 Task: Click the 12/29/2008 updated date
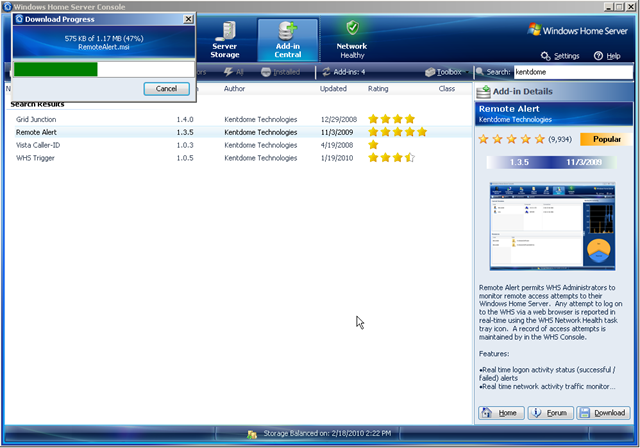pyautogui.click(x=339, y=120)
